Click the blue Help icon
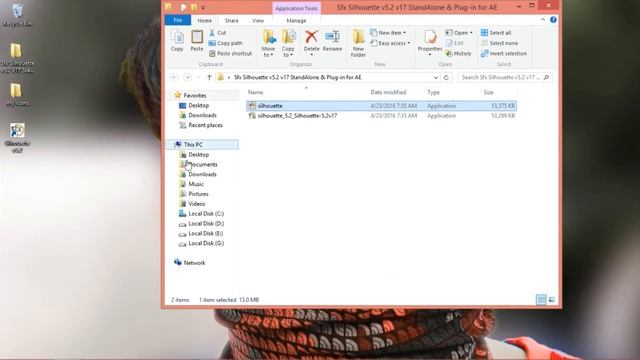 [553, 20]
